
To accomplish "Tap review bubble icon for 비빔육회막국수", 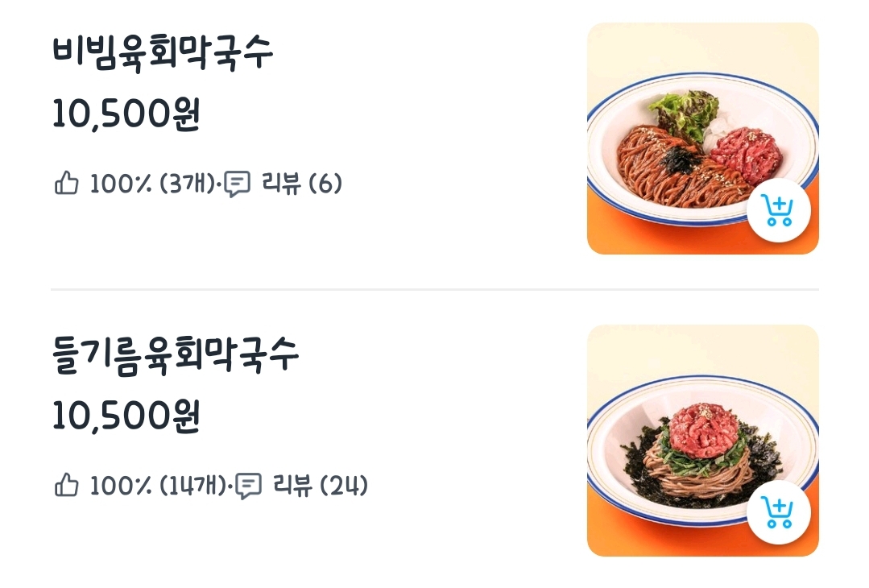I will pyautogui.click(x=238, y=184).
